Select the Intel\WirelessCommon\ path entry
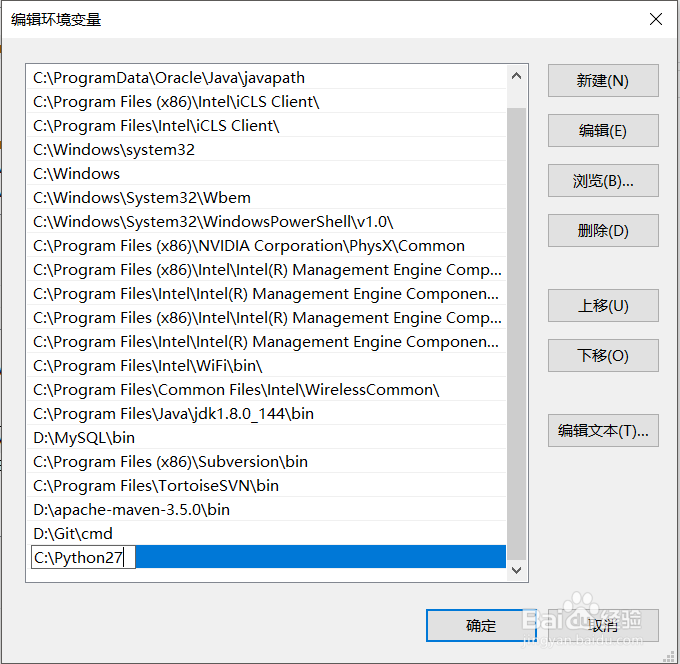The width and height of the screenshot is (680, 664). coord(266,389)
